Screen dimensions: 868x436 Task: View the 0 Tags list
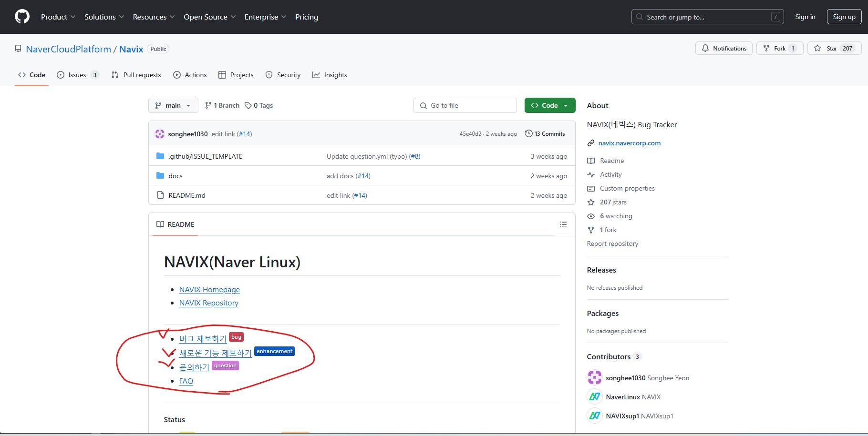tap(259, 105)
